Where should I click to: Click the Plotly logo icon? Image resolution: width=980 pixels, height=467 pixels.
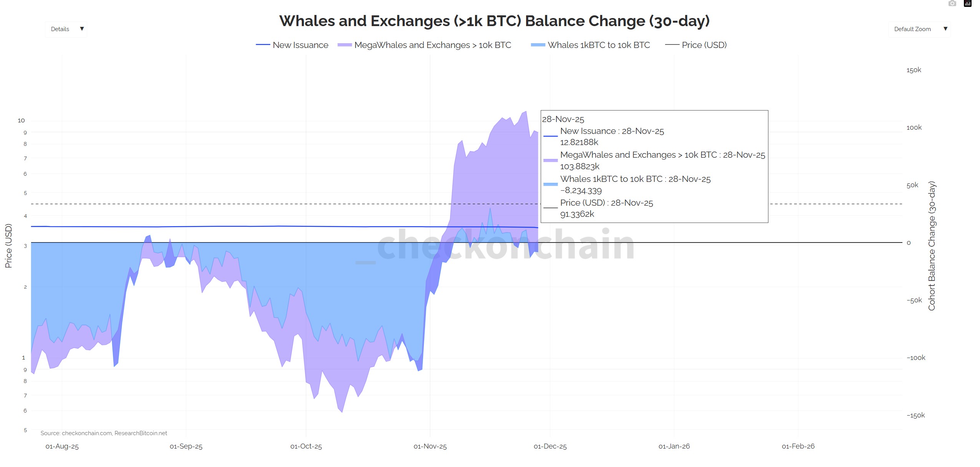(968, 4)
